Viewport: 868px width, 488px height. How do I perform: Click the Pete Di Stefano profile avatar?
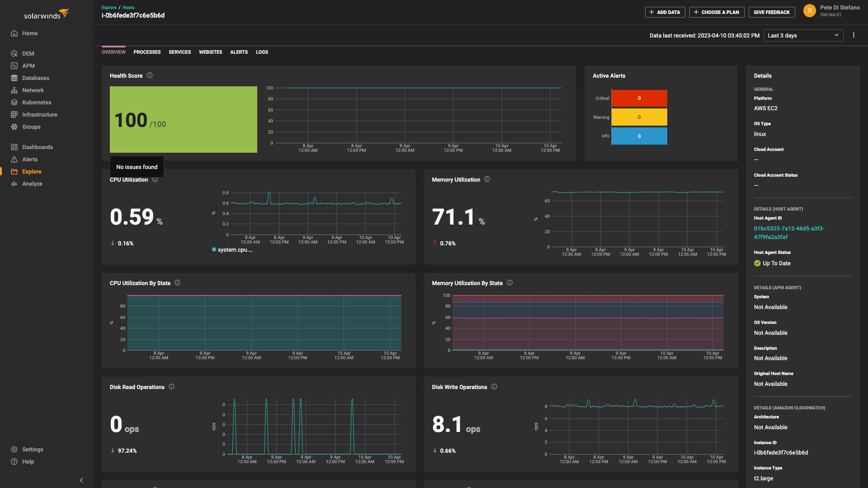pyautogui.click(x=809, y=11)
